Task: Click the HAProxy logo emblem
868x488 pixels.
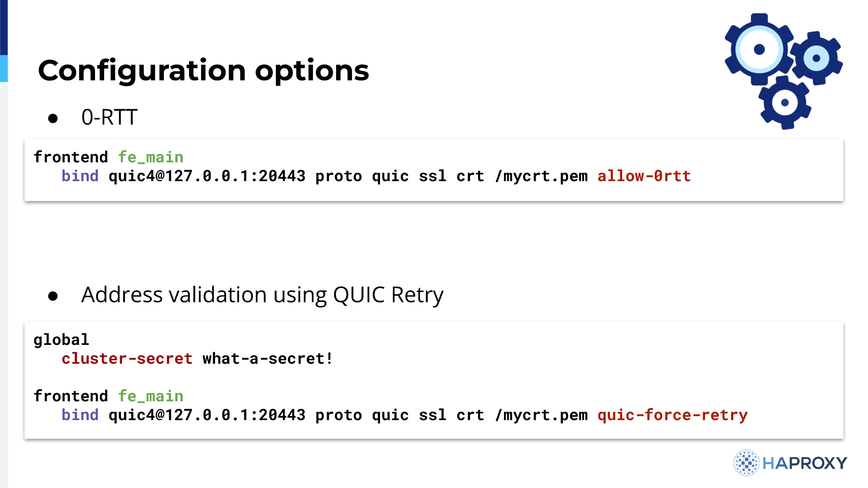Action: [x=746, y=463]
